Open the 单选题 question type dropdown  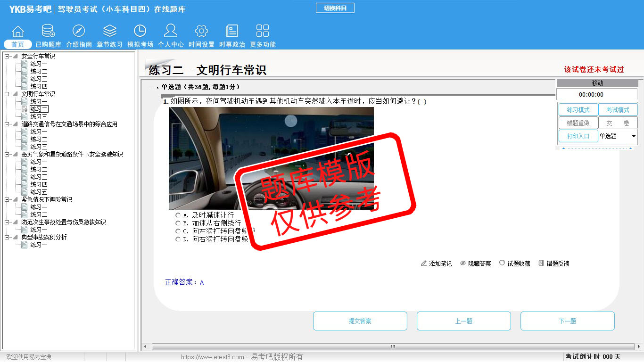point(618,136)
